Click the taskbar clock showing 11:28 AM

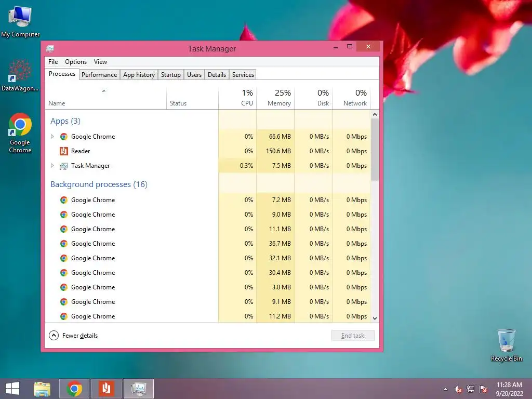(509, 389)
